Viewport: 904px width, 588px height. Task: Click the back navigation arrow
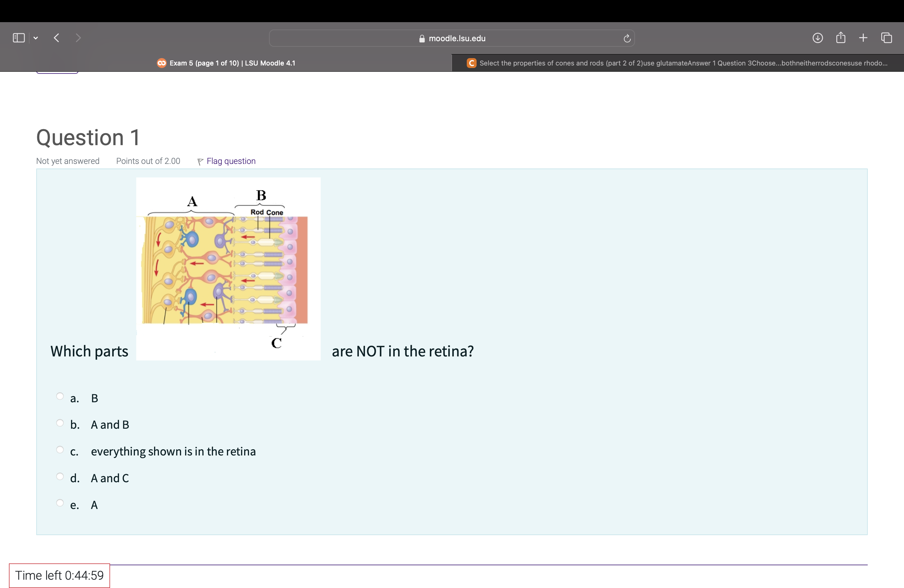(56, 38)
